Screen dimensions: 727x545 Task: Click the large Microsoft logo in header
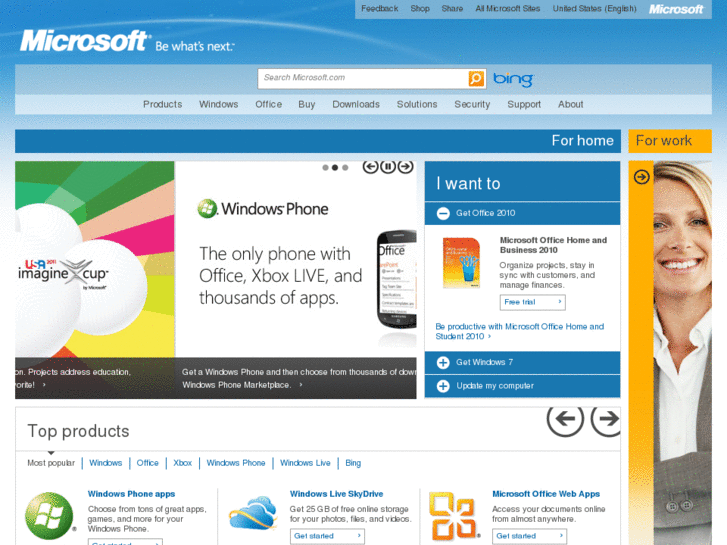(x=84, y=41)
